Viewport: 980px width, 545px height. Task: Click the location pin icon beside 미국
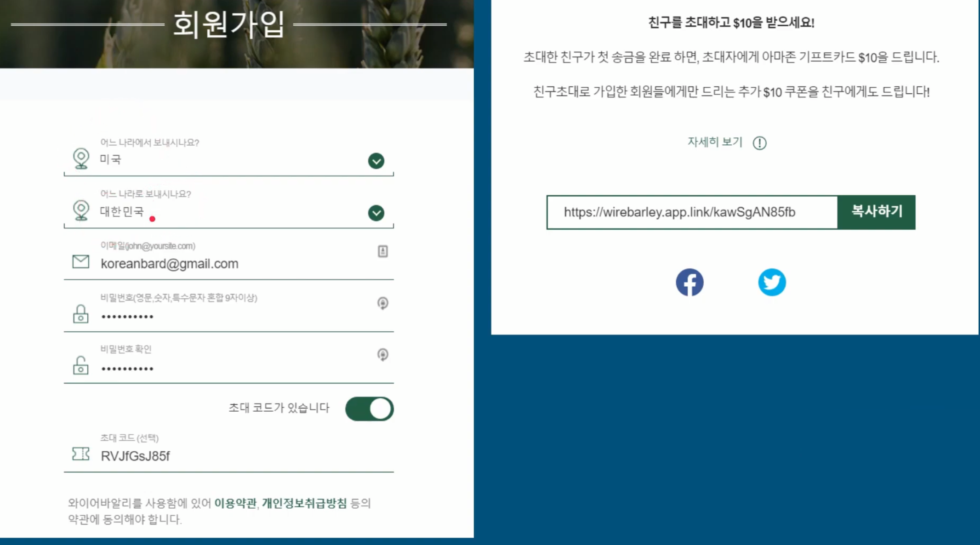80,159
